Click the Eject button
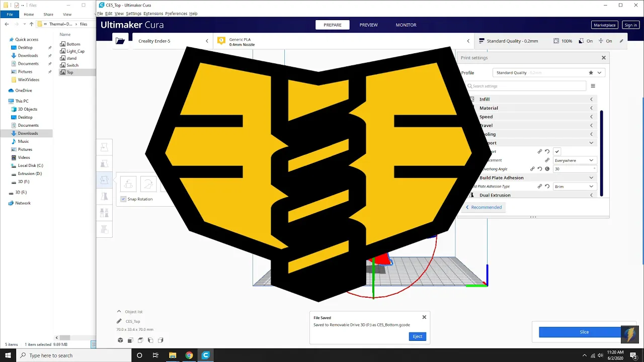 (x=418, y=336)
